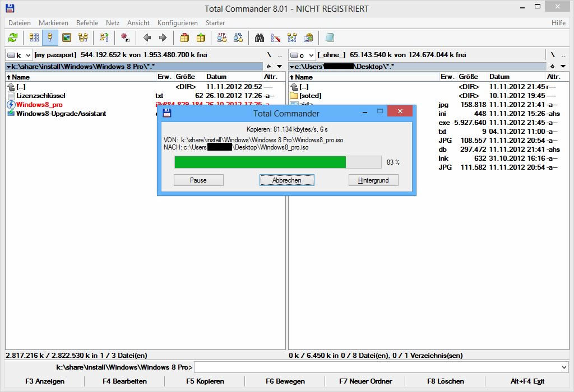Open the Ansicht menu
Screen dimensions: 574x392
(138, 22)
